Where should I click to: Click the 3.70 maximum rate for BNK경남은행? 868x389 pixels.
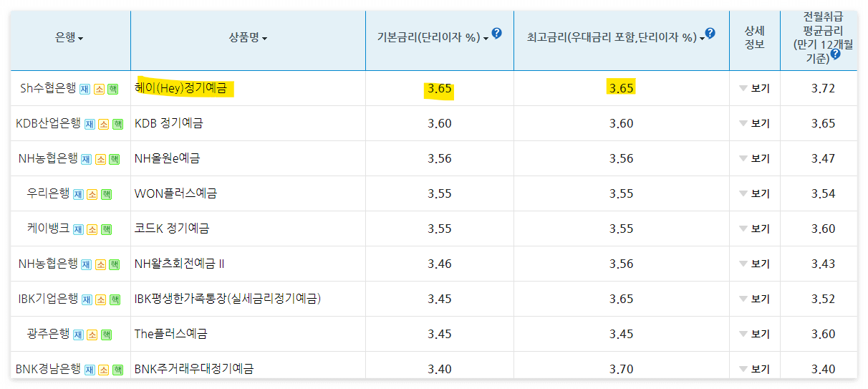(x=622, y=370)
